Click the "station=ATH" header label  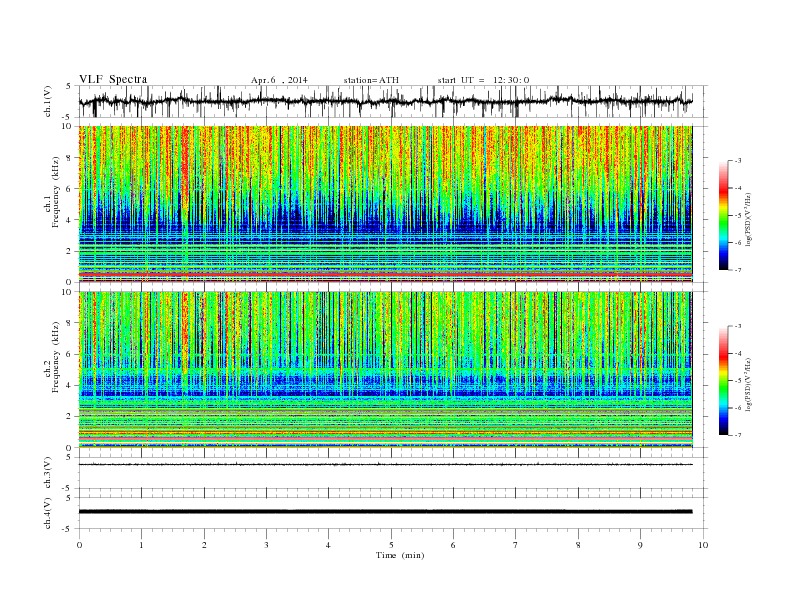(x=371, y=80)
